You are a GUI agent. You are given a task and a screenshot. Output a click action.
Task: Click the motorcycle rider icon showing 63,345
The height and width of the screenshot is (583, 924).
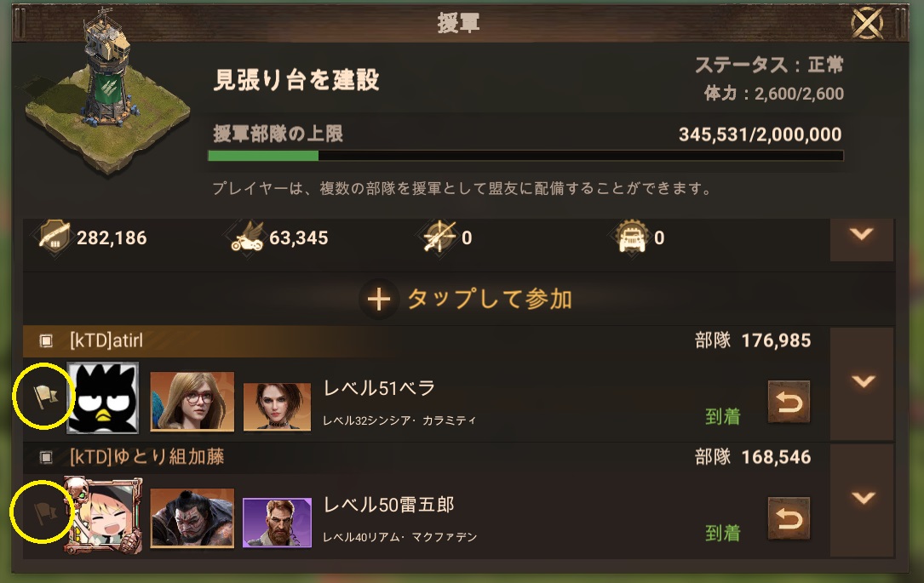click(x=248, y=237)
